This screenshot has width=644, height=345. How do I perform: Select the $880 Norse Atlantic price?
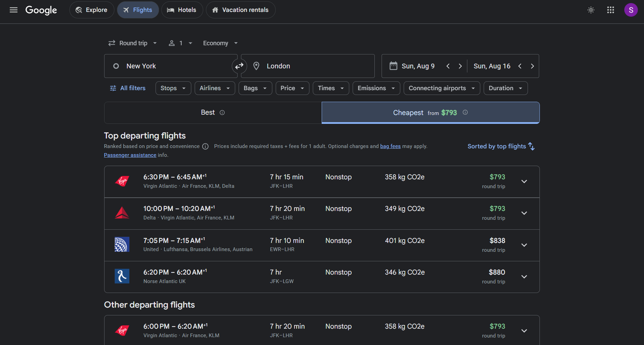coord(497,272)
